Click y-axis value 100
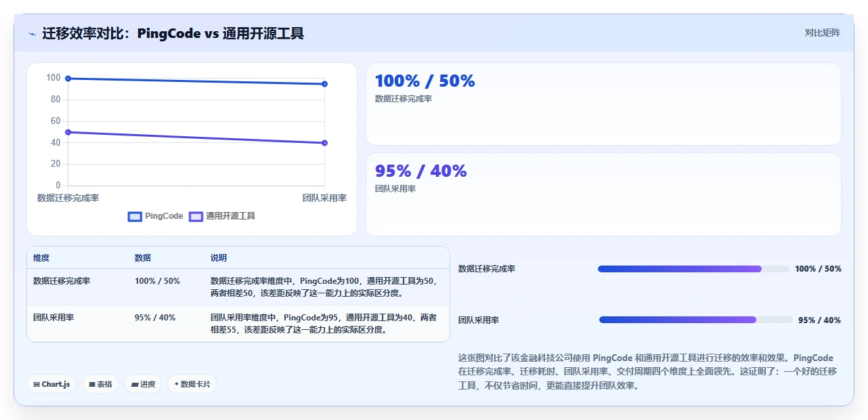The height and width of the screenshot is (420, 868). (53, 78)
